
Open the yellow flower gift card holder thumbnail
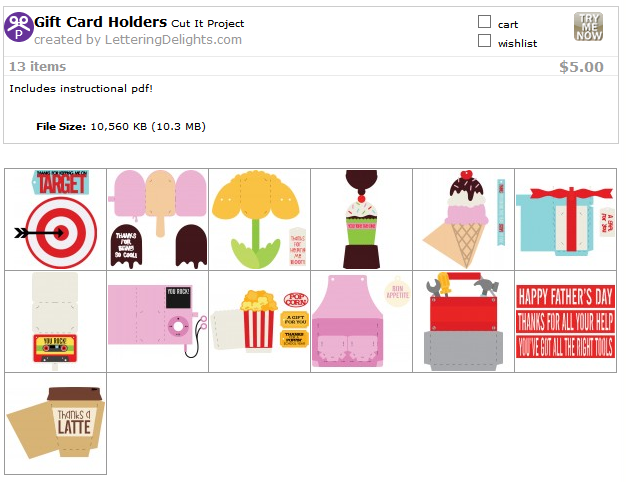coord(260,219)
